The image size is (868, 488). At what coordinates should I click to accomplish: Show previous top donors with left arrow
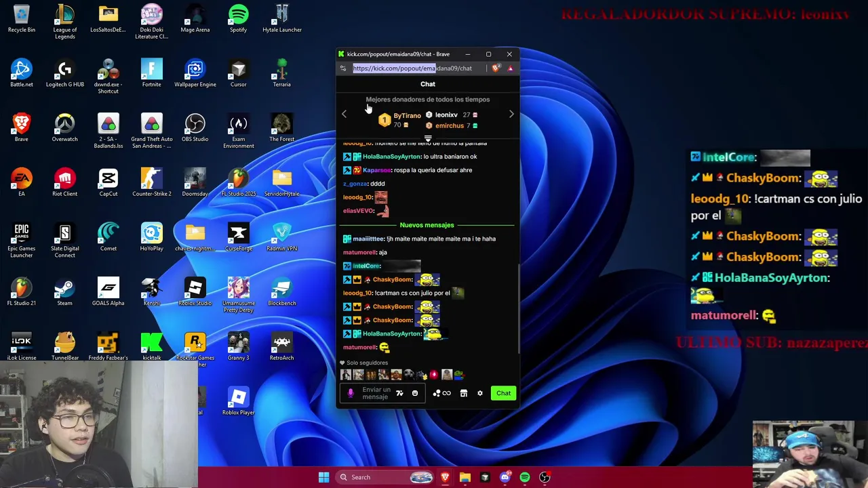pos(344,114)
